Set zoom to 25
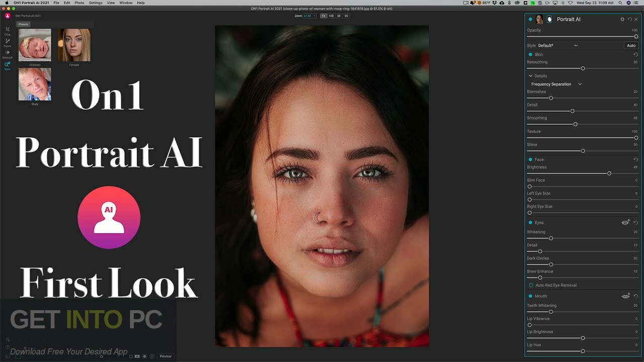The image size is (644, 362). point(346,16)
